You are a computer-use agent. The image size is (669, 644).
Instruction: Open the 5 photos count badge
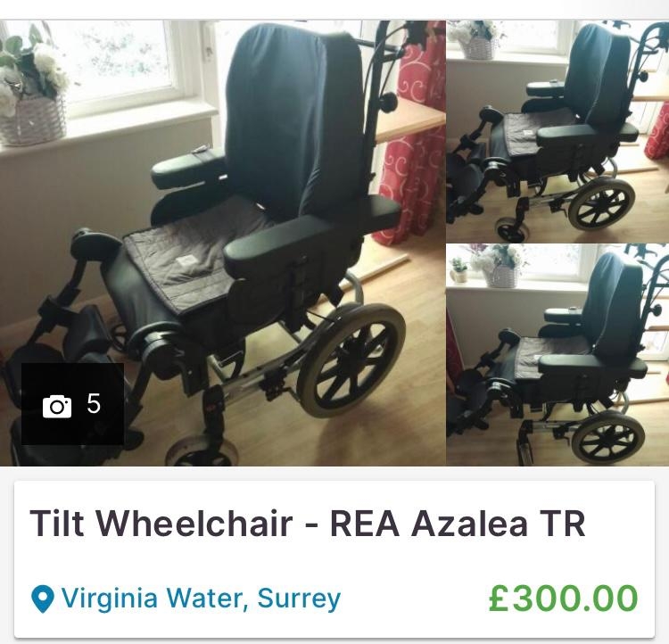tap(72, 404)
